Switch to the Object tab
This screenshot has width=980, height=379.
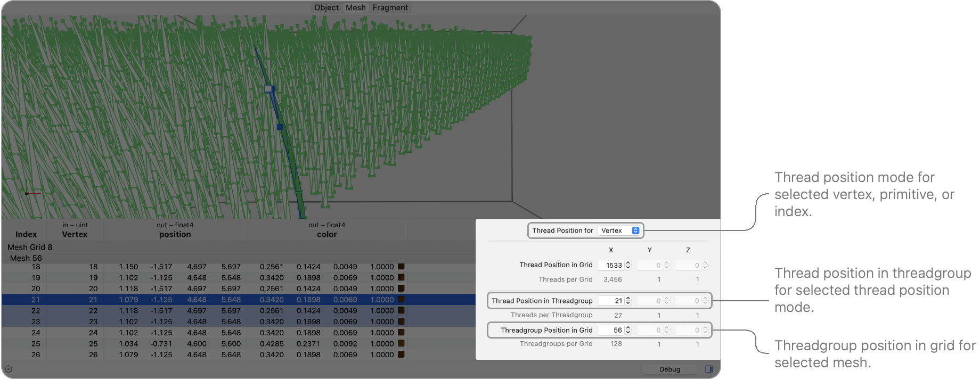coord(326,7)
